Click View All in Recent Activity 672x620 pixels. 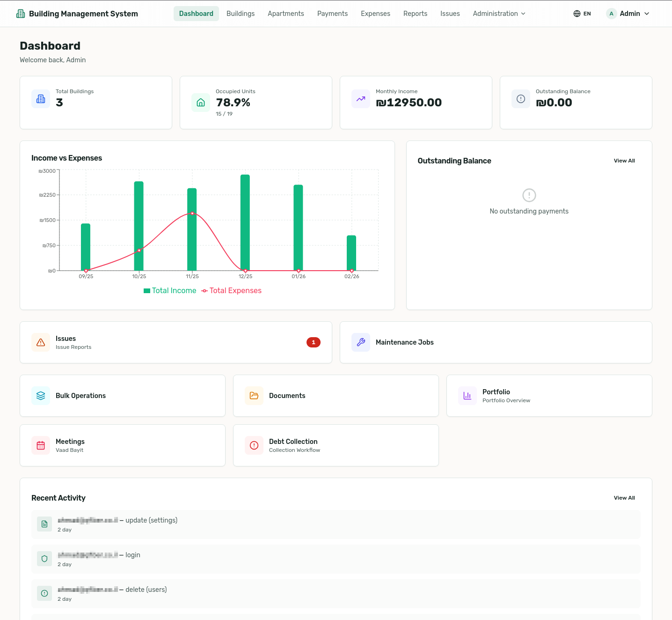point(624,498)
